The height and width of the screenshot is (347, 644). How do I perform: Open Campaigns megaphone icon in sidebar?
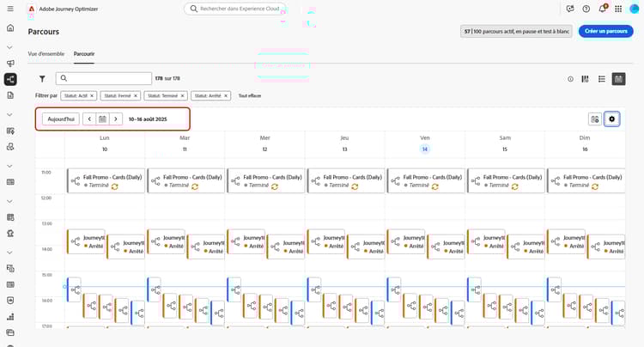[10, 64]
